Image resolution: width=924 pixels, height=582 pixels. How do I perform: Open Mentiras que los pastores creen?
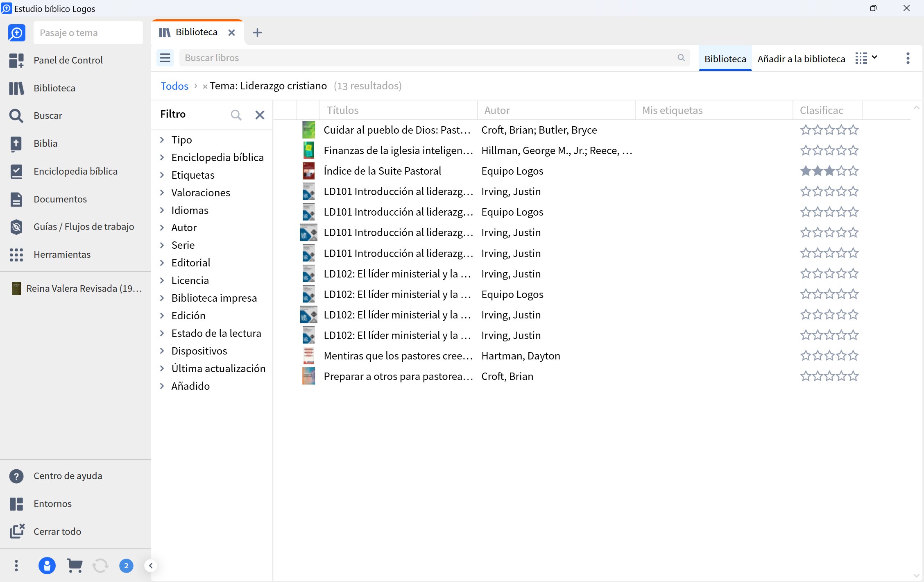coord(398,356)
